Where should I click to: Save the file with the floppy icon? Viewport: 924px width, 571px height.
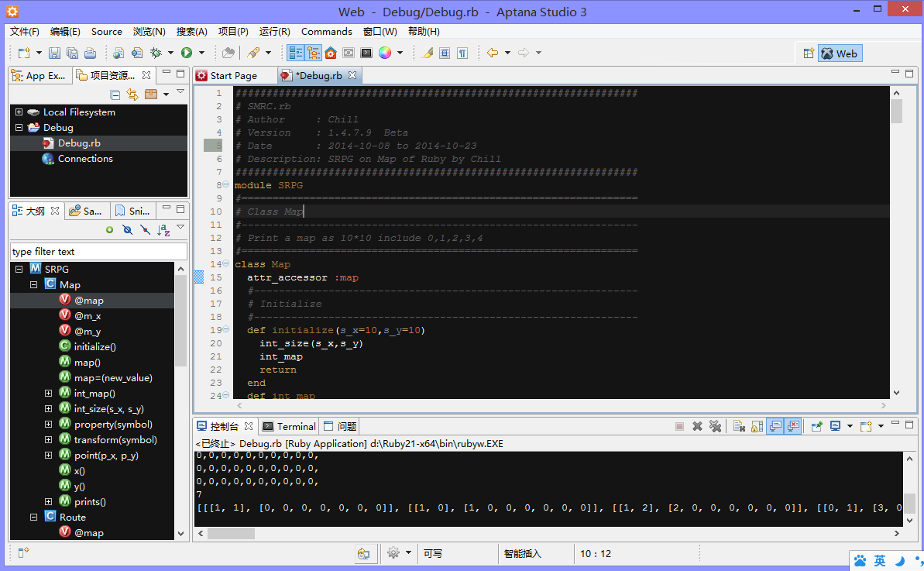coord(54,53)
